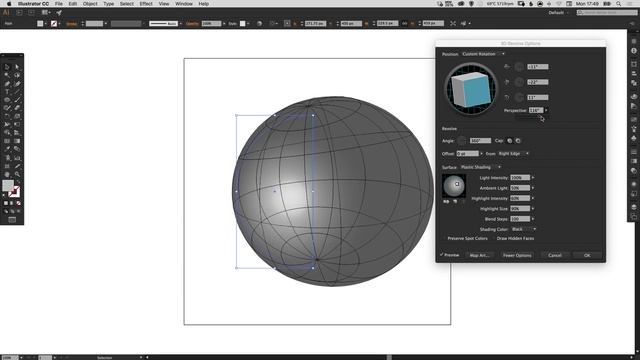Open Shading Color Black dropdown
The height and width of the screenshot is (360, 640).
524,229
